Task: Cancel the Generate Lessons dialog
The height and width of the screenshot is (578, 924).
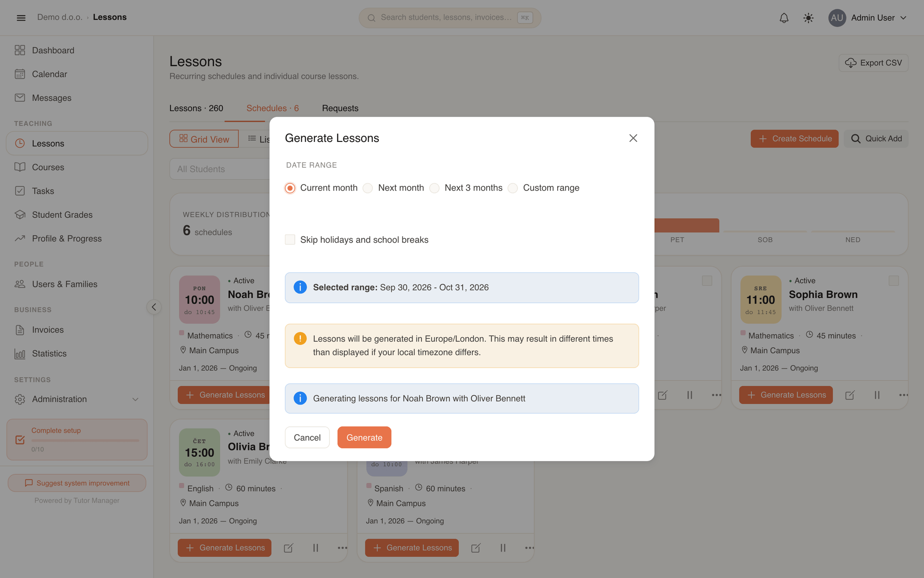Action: [x=307, y=437]
